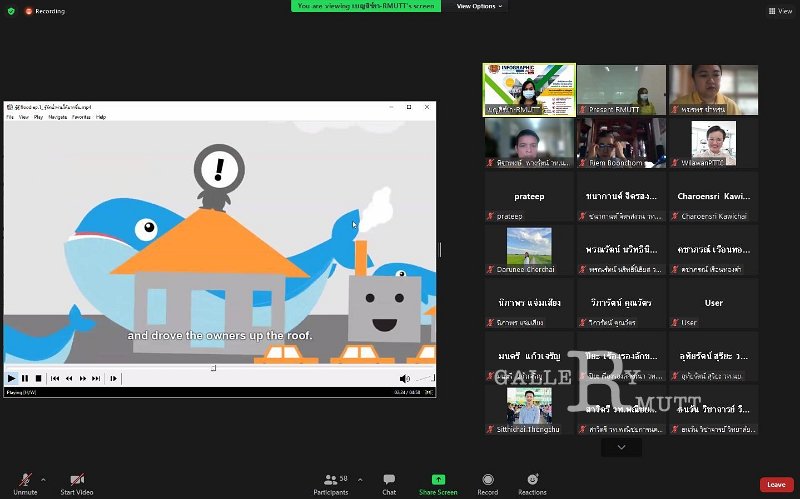The width and height of the screenshot is (800, 499).
Task: Select the Charoensri Kawichai participant tile
Action: pos(713,196)
